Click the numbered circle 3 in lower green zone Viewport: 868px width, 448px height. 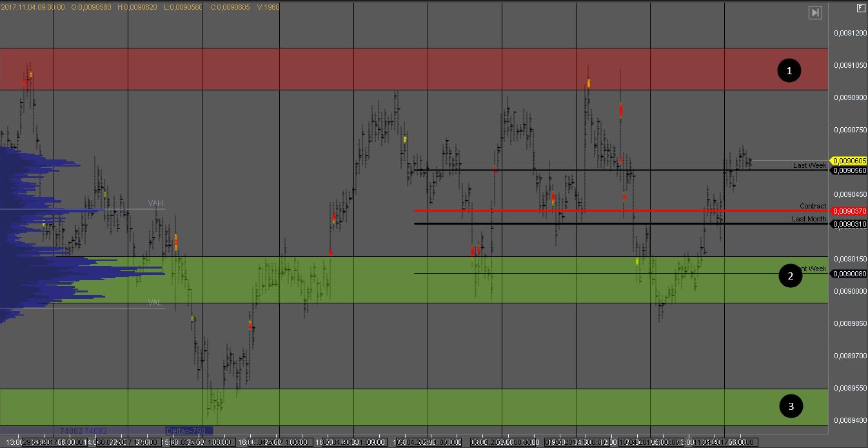(791, 406)
